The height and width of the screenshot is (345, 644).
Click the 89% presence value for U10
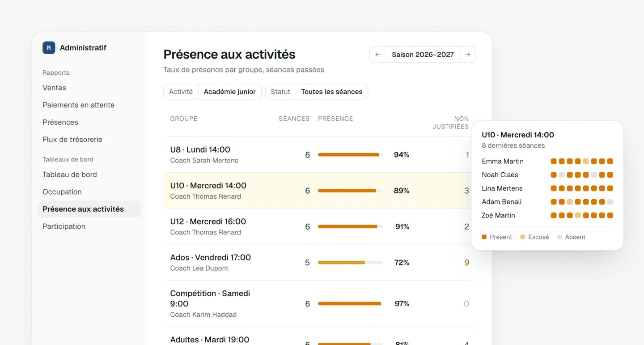click(x=402, y=191)
